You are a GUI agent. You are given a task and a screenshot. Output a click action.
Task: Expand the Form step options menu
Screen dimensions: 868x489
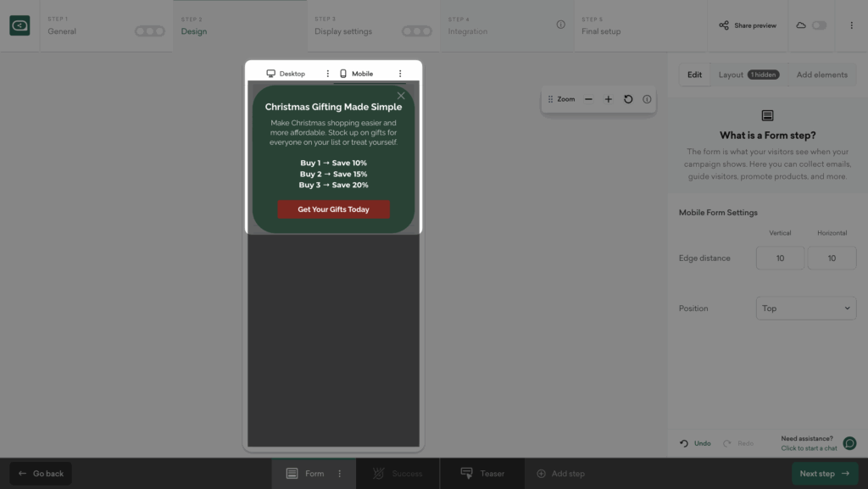point(340,474)
